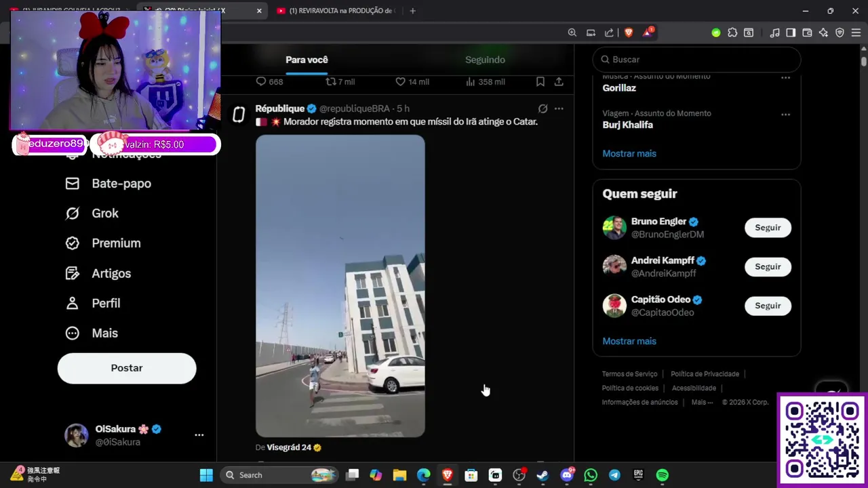Switch to the Seguindo tab
The height and width of the screenshot is (488, 868).
(485, 60)
